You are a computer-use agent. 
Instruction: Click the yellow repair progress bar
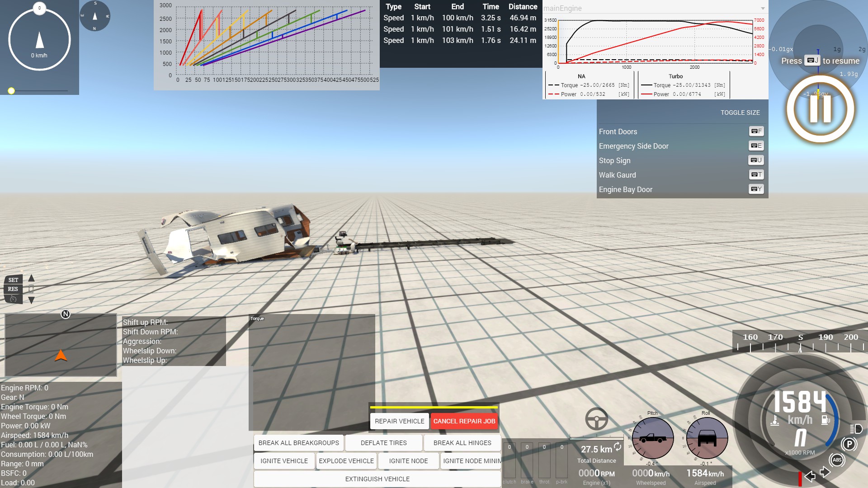434,407
